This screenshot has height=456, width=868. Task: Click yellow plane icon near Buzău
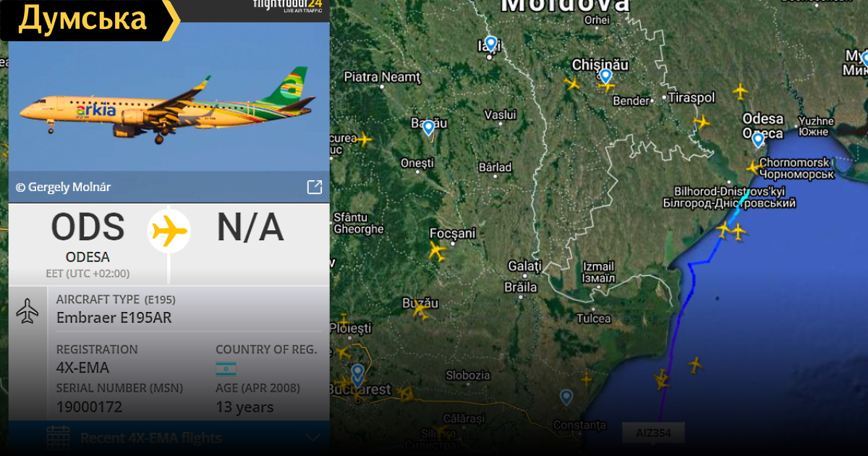click(x=419, y=310)
